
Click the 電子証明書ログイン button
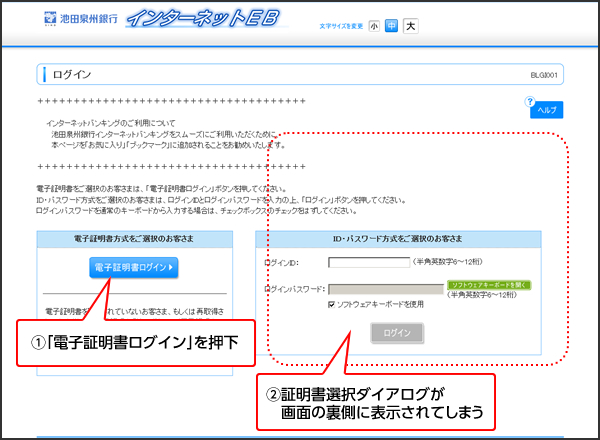[x=134, y=267]
